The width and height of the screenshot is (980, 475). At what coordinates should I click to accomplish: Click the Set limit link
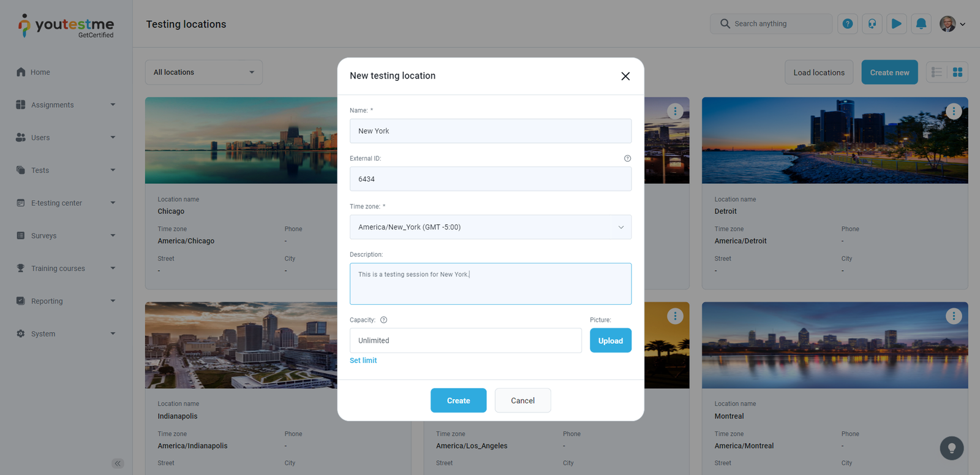[x=363, y=360]
